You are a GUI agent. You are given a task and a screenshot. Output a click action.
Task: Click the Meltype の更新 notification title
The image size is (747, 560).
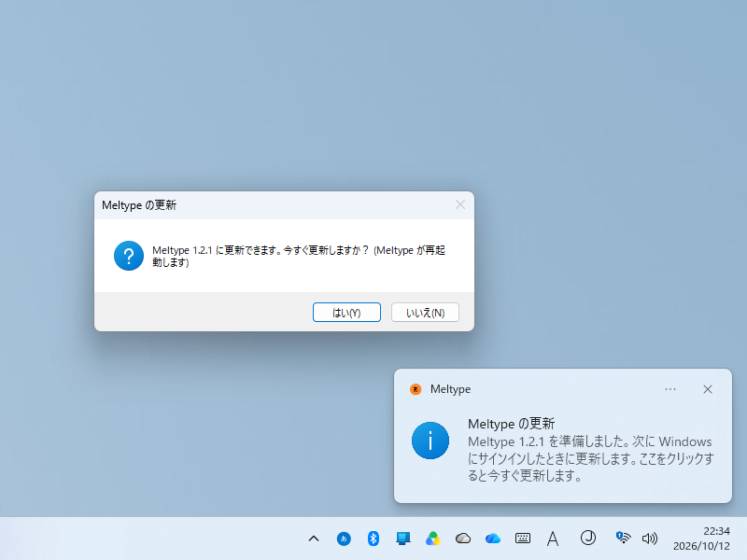(511, 424)
